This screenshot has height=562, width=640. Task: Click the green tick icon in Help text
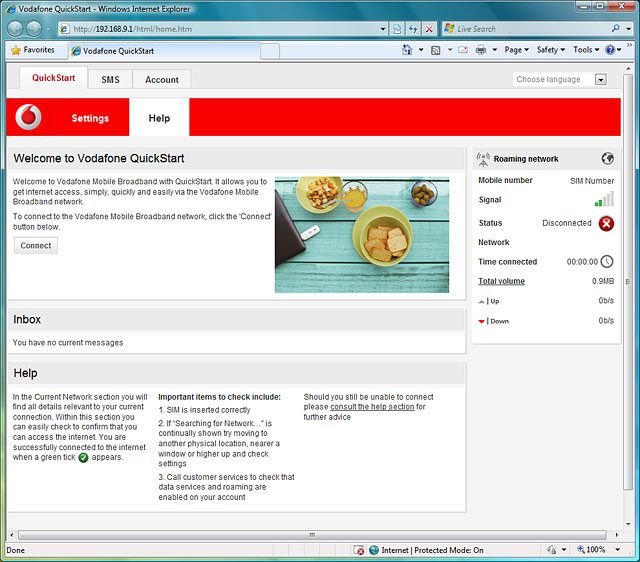(x=83, y=458)
